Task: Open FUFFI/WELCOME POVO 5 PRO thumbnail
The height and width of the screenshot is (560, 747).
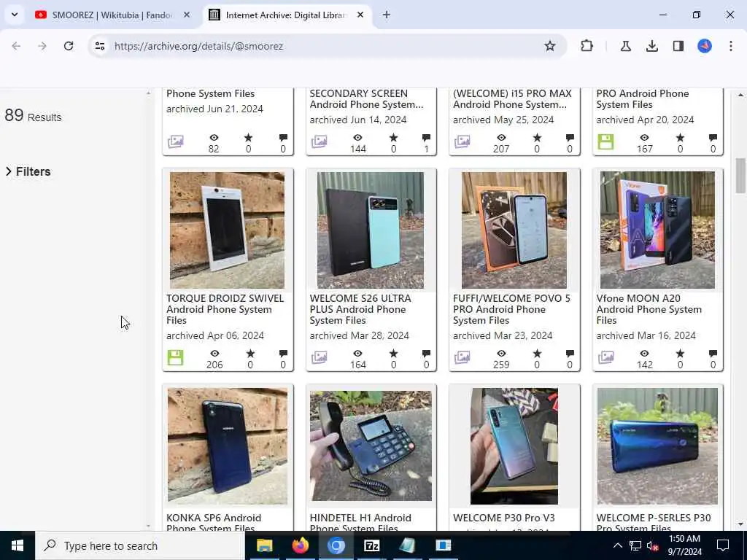Action: pyautogui.click(x=514, y=230)
